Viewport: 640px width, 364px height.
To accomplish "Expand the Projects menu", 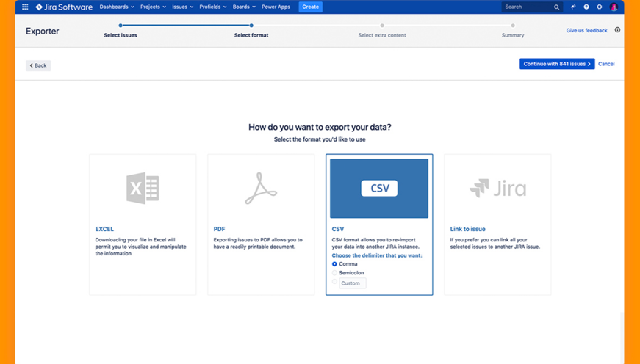I will coord(153,7).
